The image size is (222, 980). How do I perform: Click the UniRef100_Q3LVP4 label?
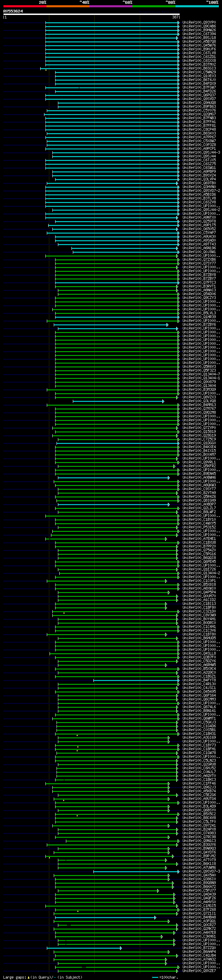[199, 179]
